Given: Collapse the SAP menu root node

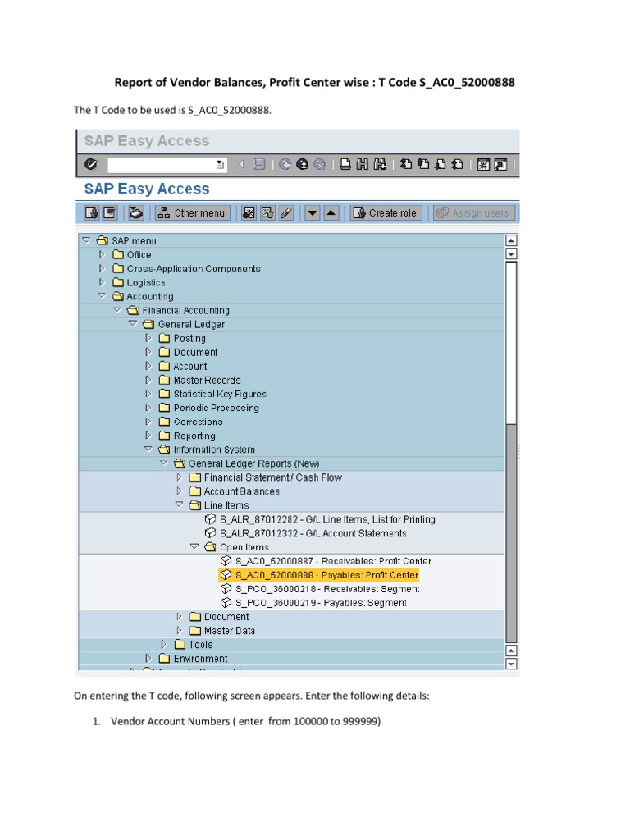Looking at the screenshot, I should (86, 240).
